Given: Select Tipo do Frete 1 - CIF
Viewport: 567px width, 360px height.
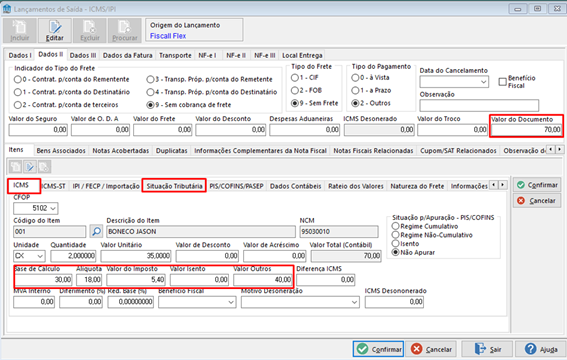Looking at the screenshot, I should pyautogui.click(x=295, y=78).
